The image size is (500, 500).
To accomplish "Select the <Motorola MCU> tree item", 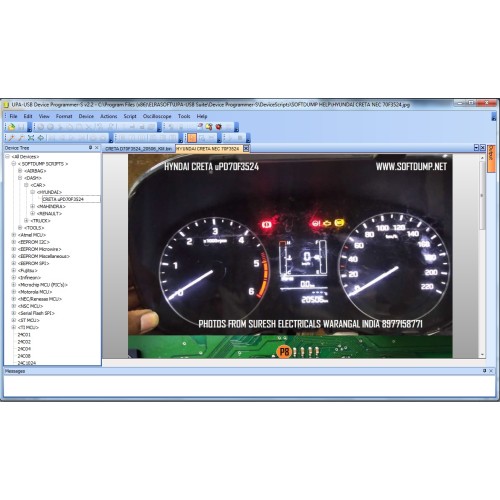I will pos(35,292).
